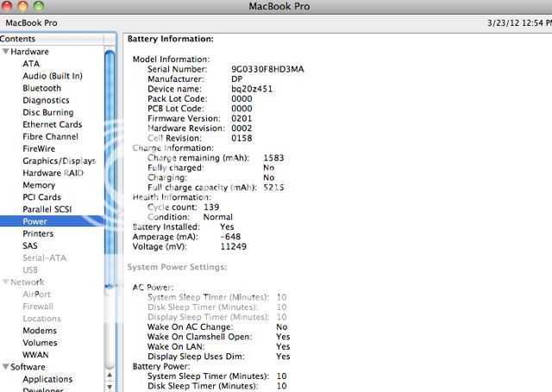Select PCI Cards entry
Screen dimensions: 552x392
41,197
